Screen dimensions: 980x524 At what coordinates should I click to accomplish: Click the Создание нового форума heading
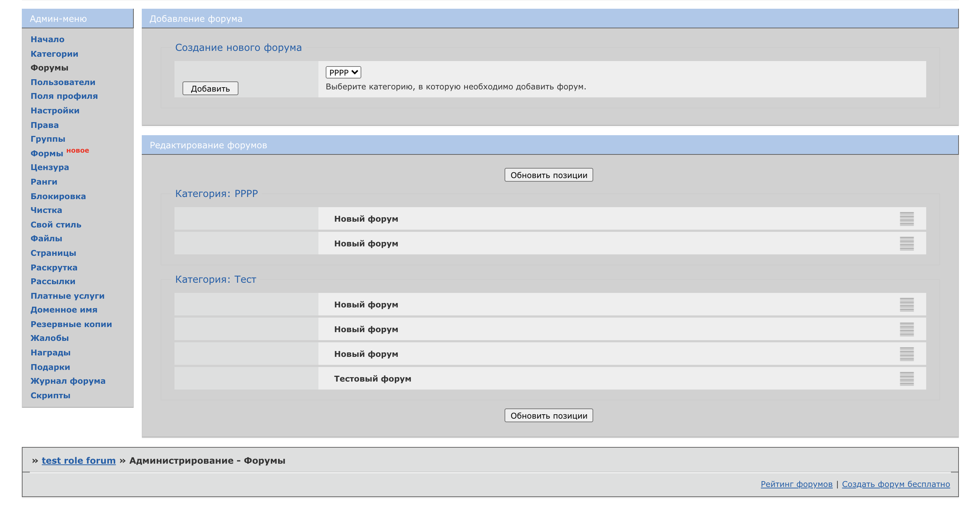point(238,48)
